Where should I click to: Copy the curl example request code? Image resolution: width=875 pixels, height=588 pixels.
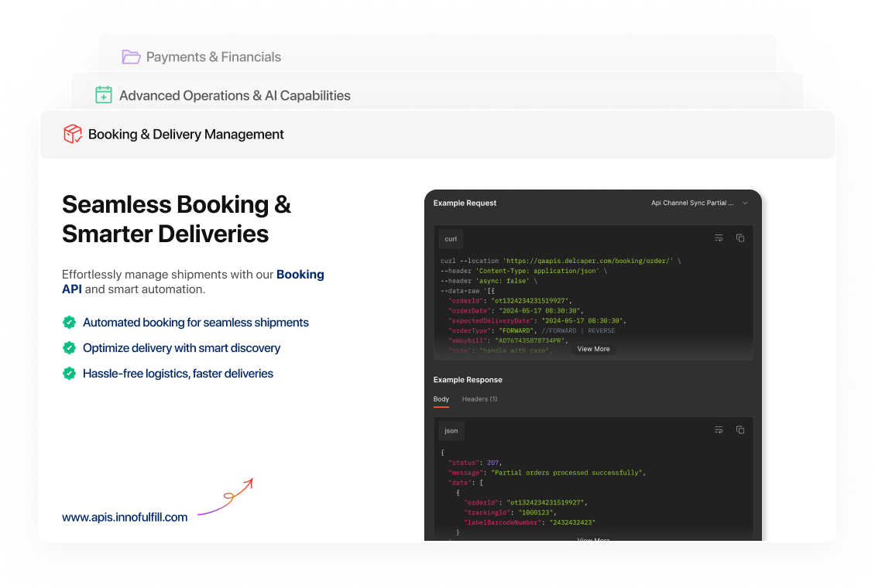(739, 238)
